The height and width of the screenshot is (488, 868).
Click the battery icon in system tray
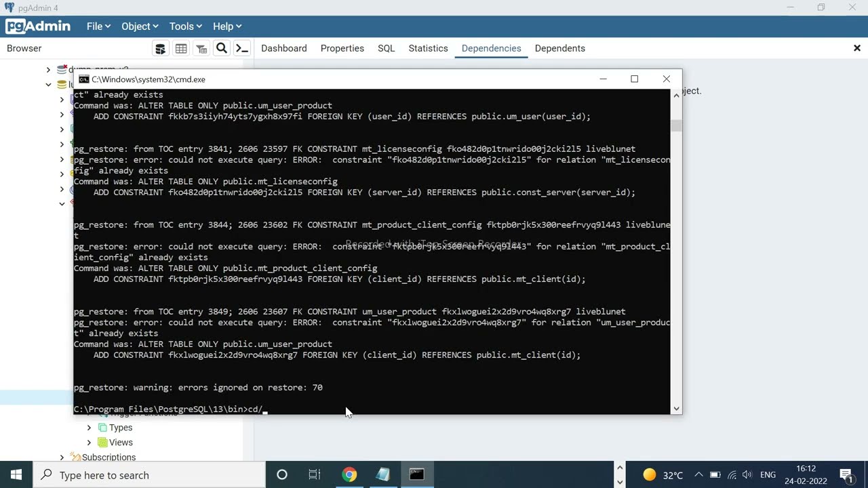point(715,475)
